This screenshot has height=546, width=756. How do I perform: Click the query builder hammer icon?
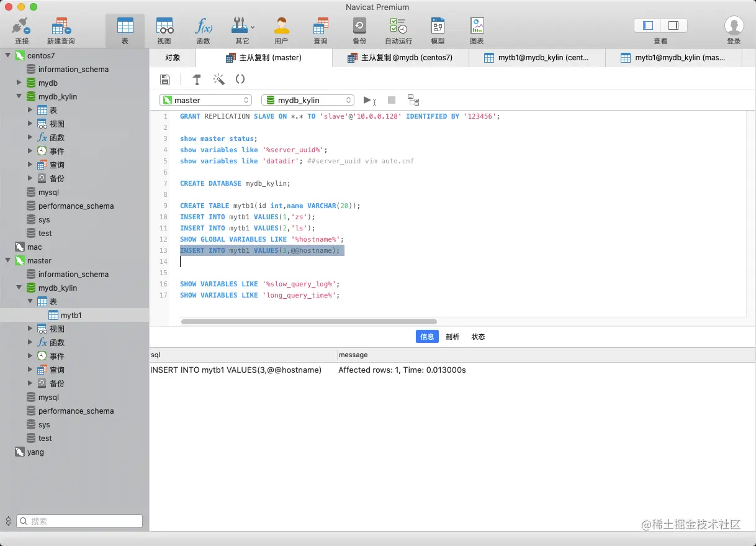197,80
